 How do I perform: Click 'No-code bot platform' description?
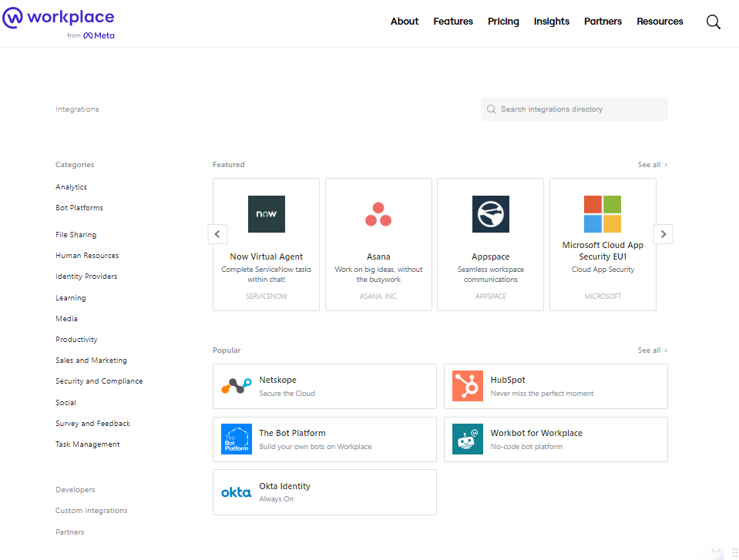point(526,447)
